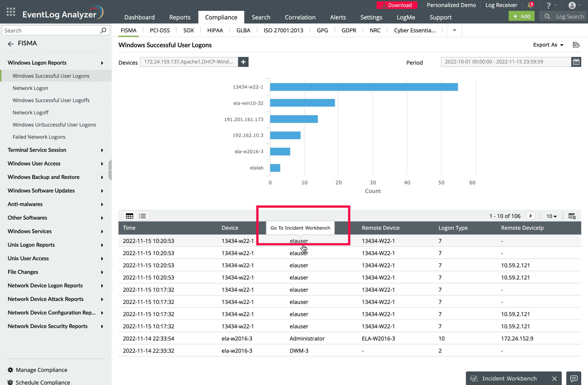This screenshot has width=588, height=385.
Task: Open the rows per page dropdown
Action: click(552, 216)
